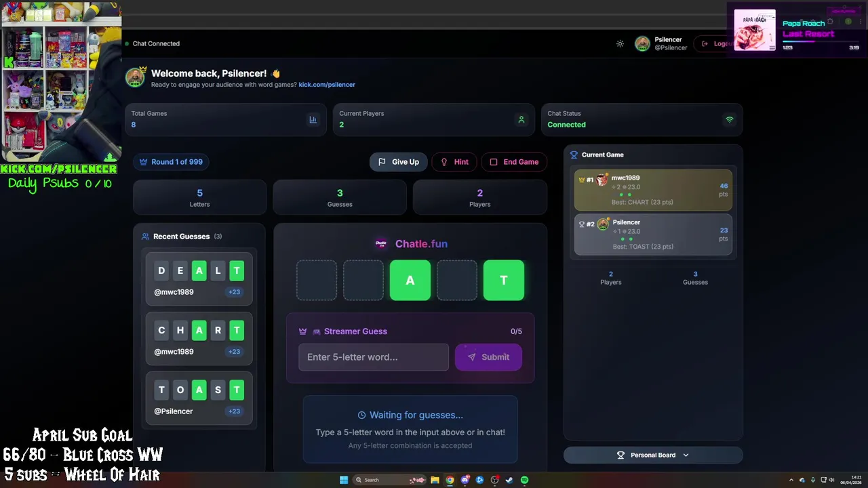Click the lightbulb icon on Hint
Screen dimensions: 868x488
[444, 162]
